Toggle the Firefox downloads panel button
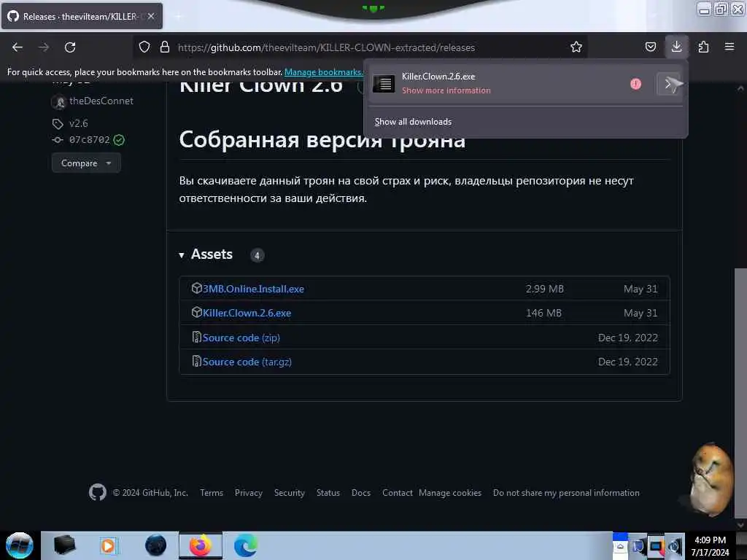The image size is (747, 560). tap(676, 47)
